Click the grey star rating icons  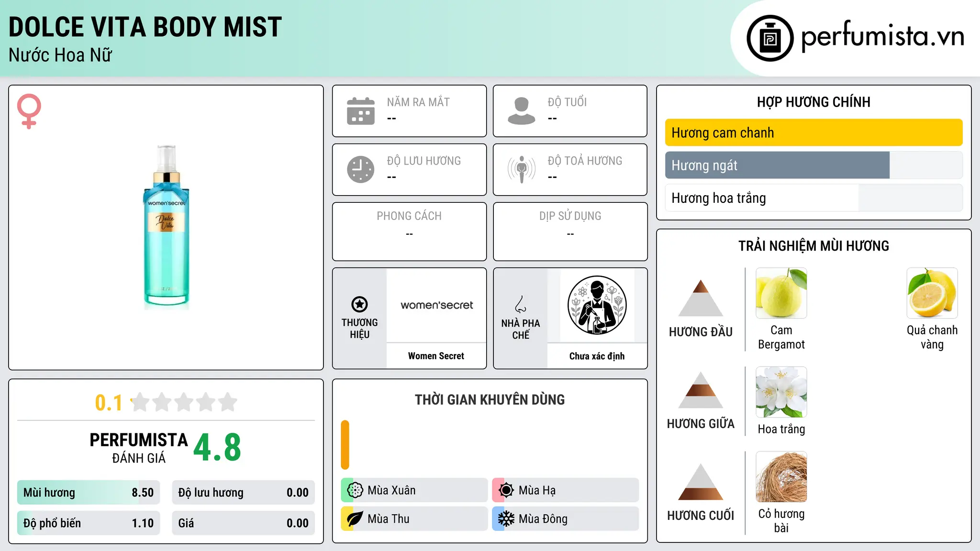pos(184,402)
